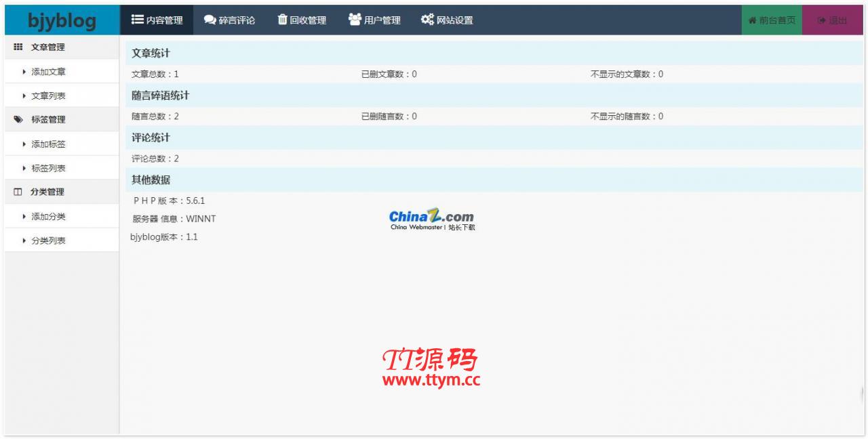868x439 pixels.
Task: Click the users icon beside 用户管理
Action: (x=355, y=20)
